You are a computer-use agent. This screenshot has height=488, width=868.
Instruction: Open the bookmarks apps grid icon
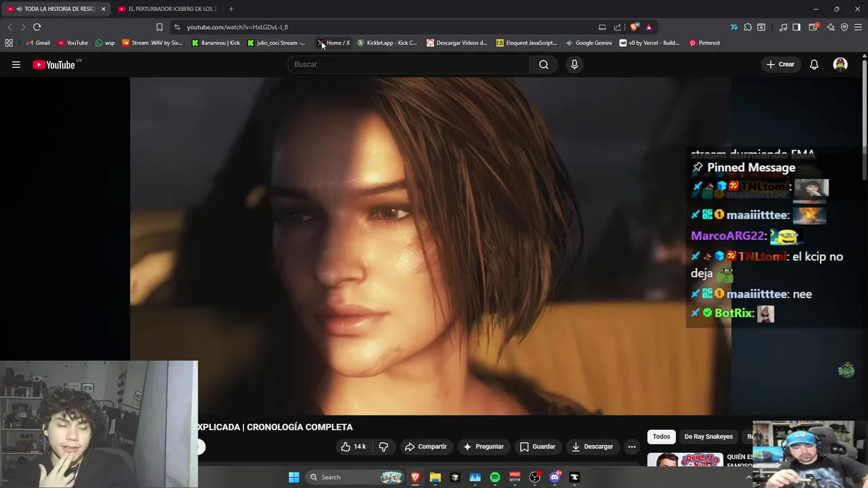pos(9,43)
